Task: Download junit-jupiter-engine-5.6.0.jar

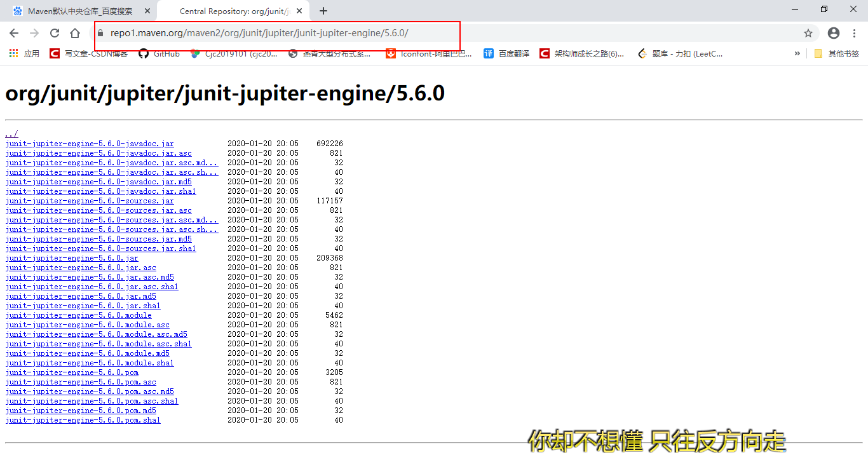Action: pyautogui.click(x=72, y=258)
